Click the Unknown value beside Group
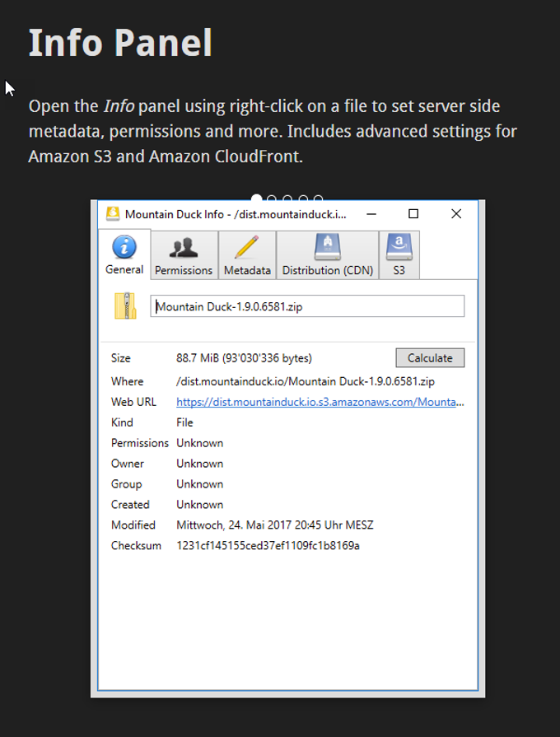Screen dimensions: 560x737 pos(200,483)
